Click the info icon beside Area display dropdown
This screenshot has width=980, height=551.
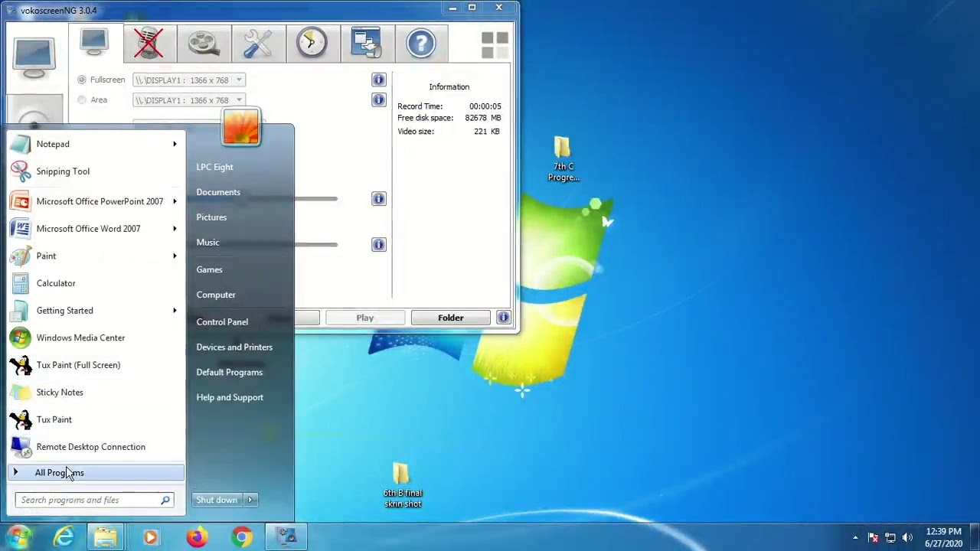coord(379,100)
